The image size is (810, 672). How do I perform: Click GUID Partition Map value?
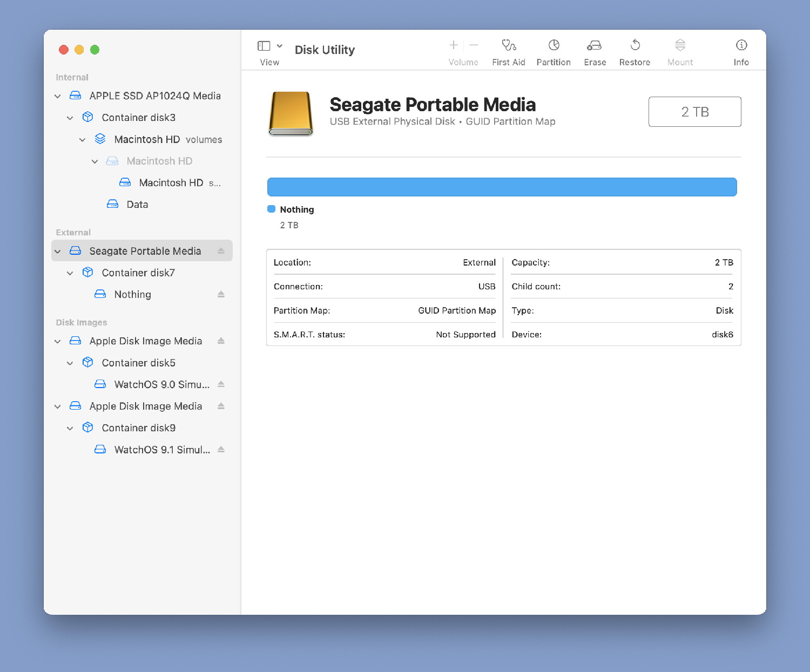pyautogui.click(x=457, y=310)
